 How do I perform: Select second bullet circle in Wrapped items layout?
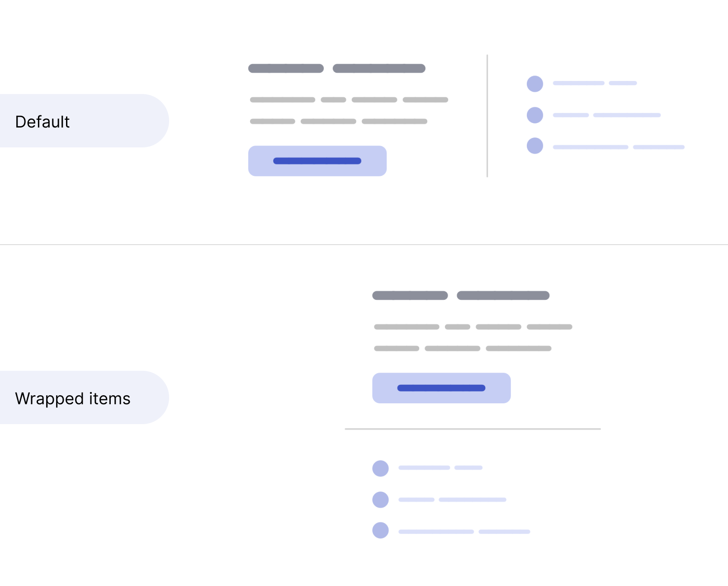(x=380, y=500)
